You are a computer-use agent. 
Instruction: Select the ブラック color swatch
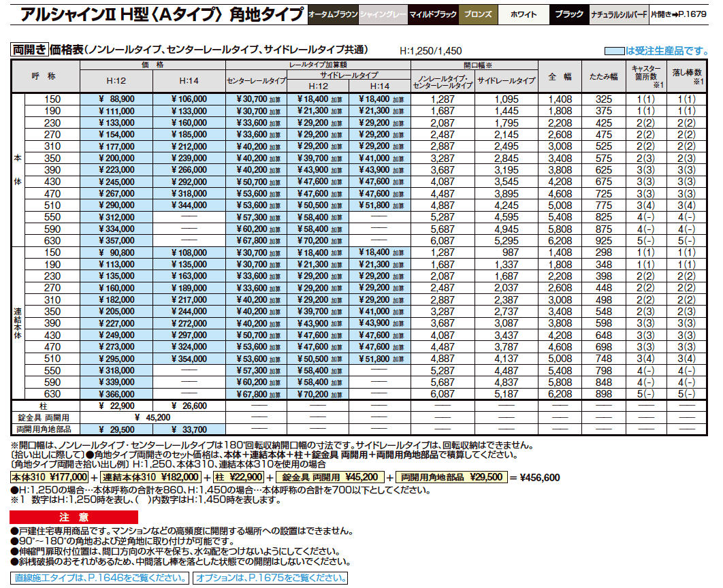point(571,12)
